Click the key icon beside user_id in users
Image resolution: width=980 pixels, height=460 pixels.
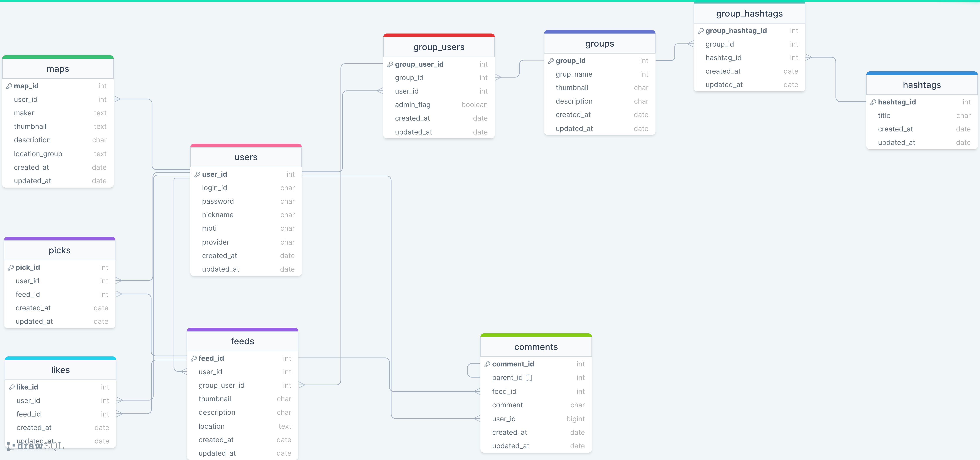click(x=197, y=174)
